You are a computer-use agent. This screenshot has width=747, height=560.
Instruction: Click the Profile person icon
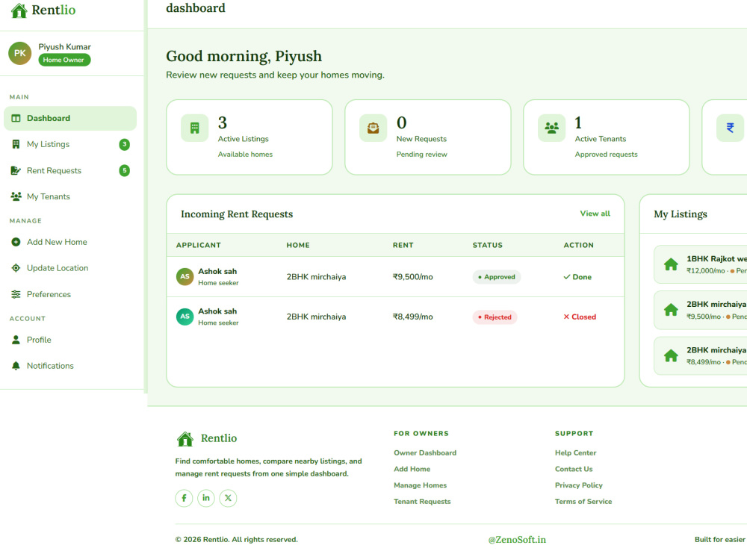(x=16, y=340)
